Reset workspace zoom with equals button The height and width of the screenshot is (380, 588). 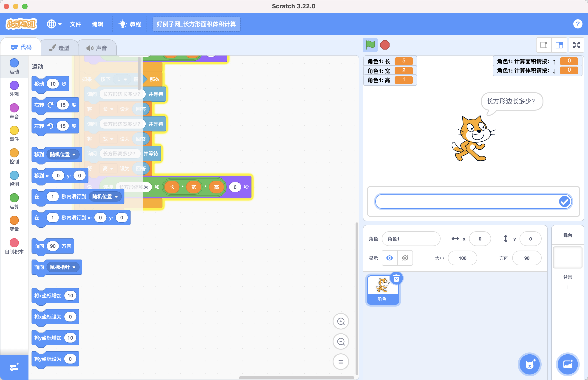click(341, 362)
